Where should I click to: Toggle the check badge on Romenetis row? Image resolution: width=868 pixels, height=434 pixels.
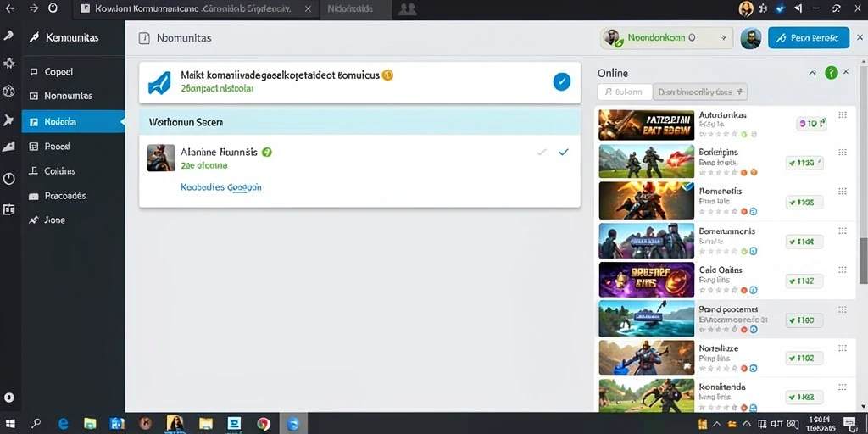tap(804, 203)
